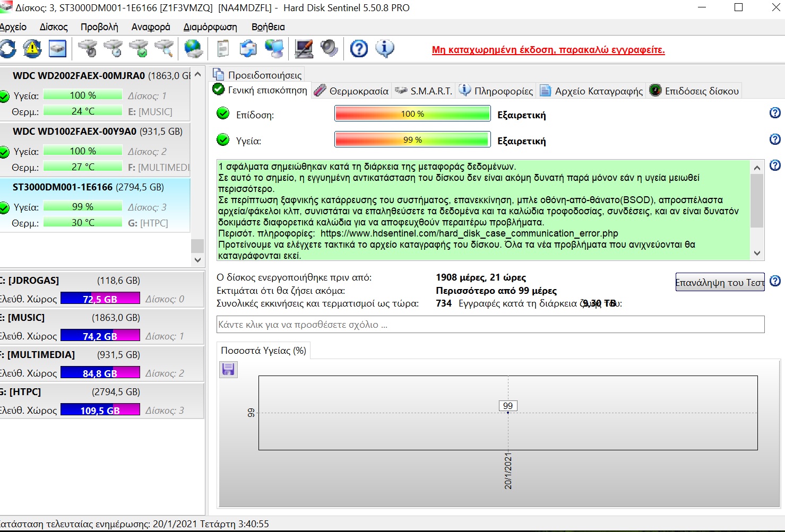785x532 pixels.
Task: Click the unregistered version registration link
Action: point(548,50)
